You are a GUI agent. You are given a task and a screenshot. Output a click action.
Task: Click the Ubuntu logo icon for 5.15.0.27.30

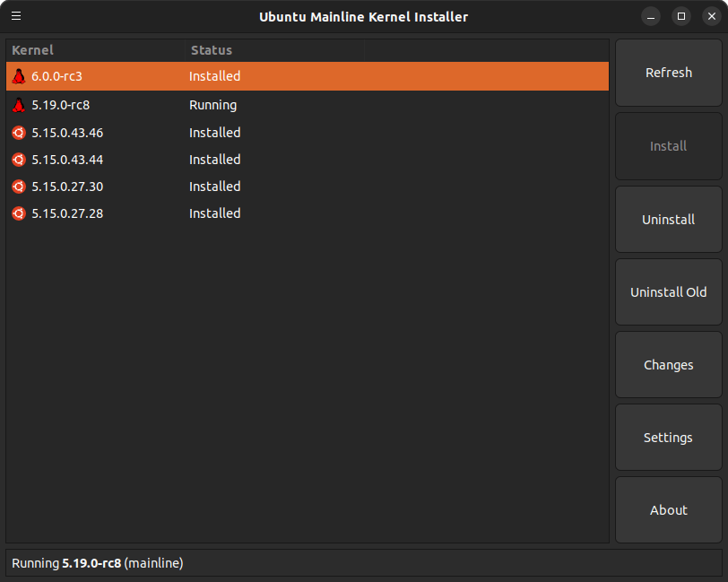coord(19,187)
